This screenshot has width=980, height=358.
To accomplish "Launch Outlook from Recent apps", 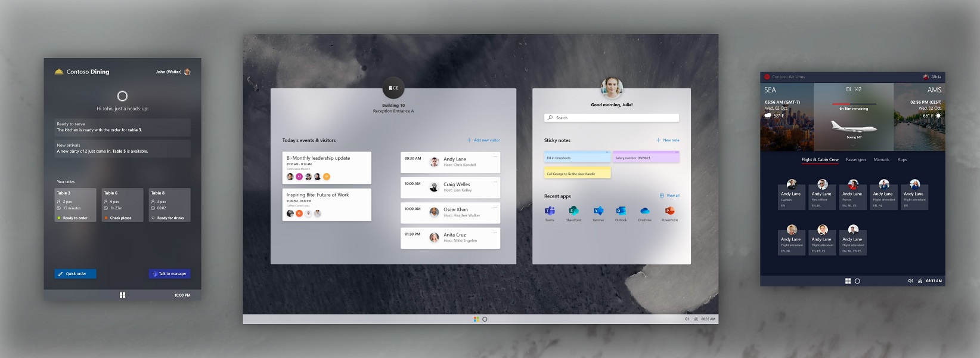I will click(x=621, y=211).
